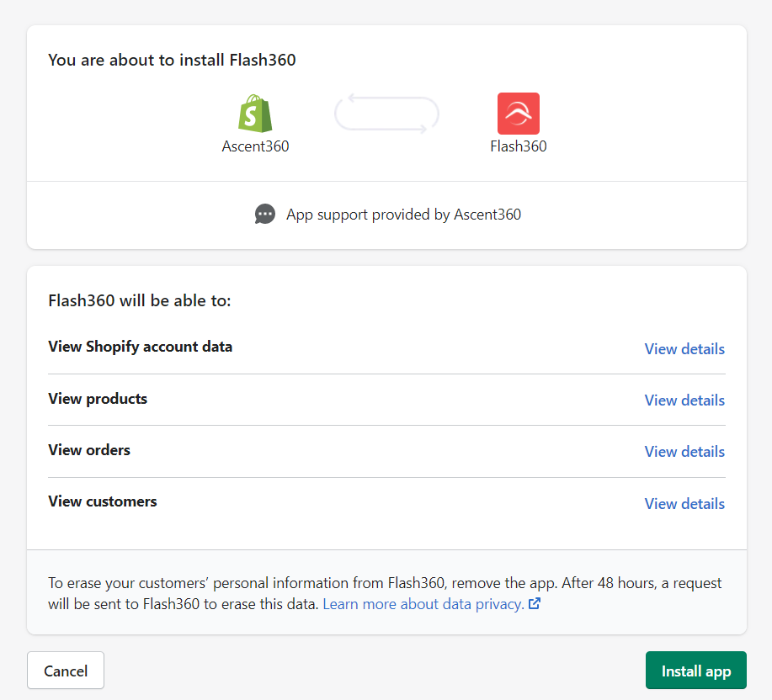Select the View Shopify account data label
The height and width of the screenshot is (700, 772).
[140, 347]
